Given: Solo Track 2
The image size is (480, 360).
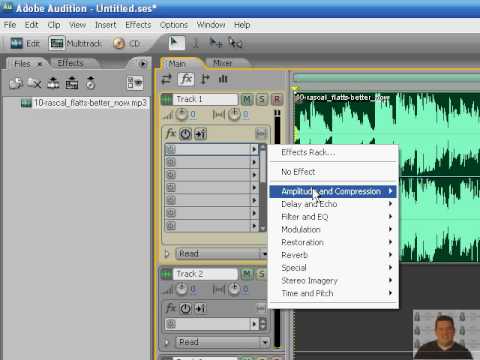Looking at the screenshot, I should [x=261, y=274].
